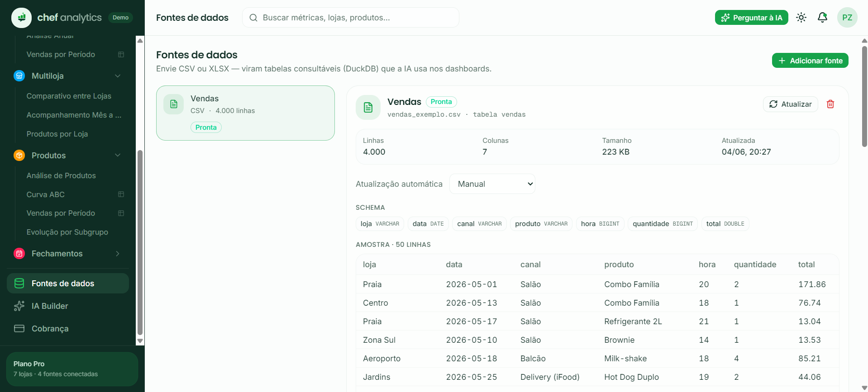Toggle the light/dark theme sun icon

tap(801, 18)
